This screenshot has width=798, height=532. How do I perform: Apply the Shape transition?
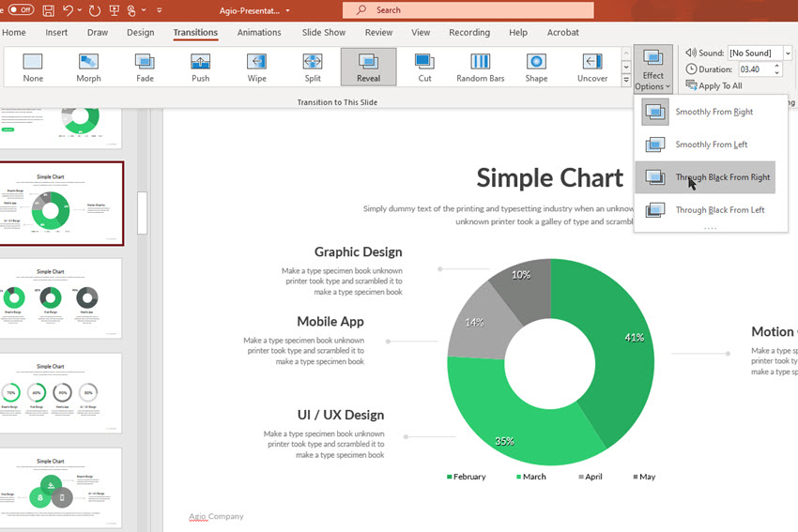point(536,68)
